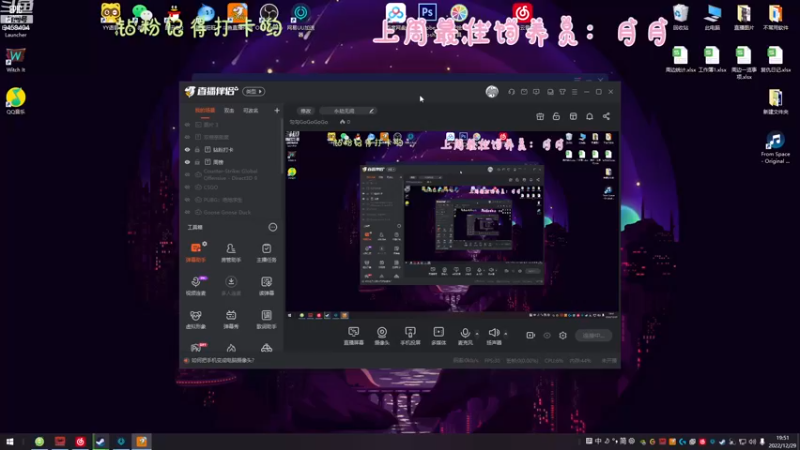Click the layout window icon beside the bell
The width and height of the screenshot is (800, 450).
click(x=573, y=116)
